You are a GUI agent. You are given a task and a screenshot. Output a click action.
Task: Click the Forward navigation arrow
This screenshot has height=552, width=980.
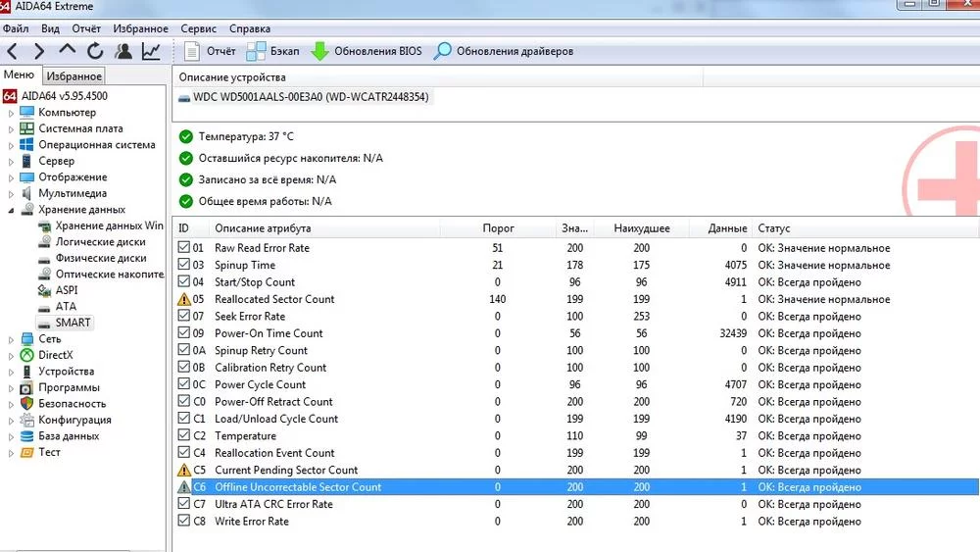[x=39, y=51]
